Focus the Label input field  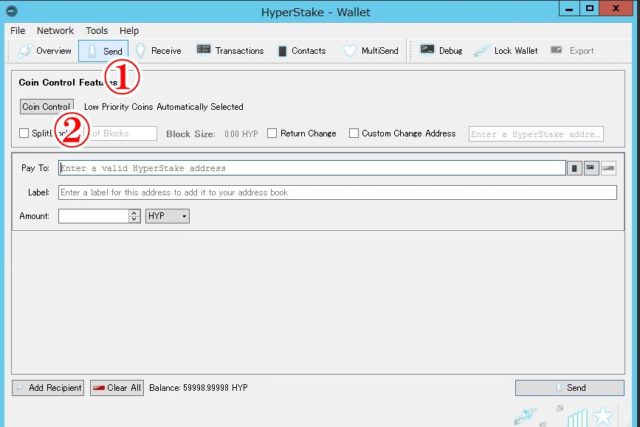point(337,192)
